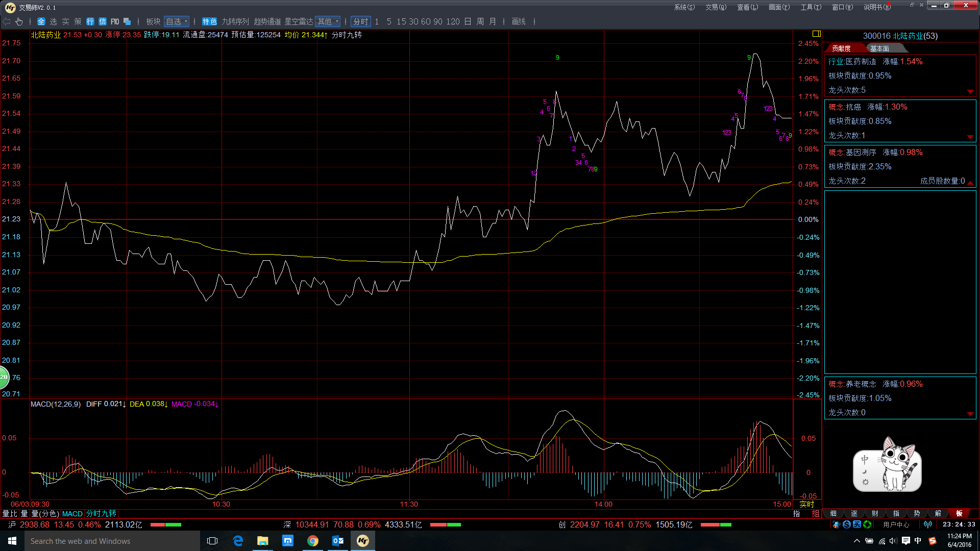Click the blue 全 toolbar icon
980x551 pixels.
pos(41,21)
